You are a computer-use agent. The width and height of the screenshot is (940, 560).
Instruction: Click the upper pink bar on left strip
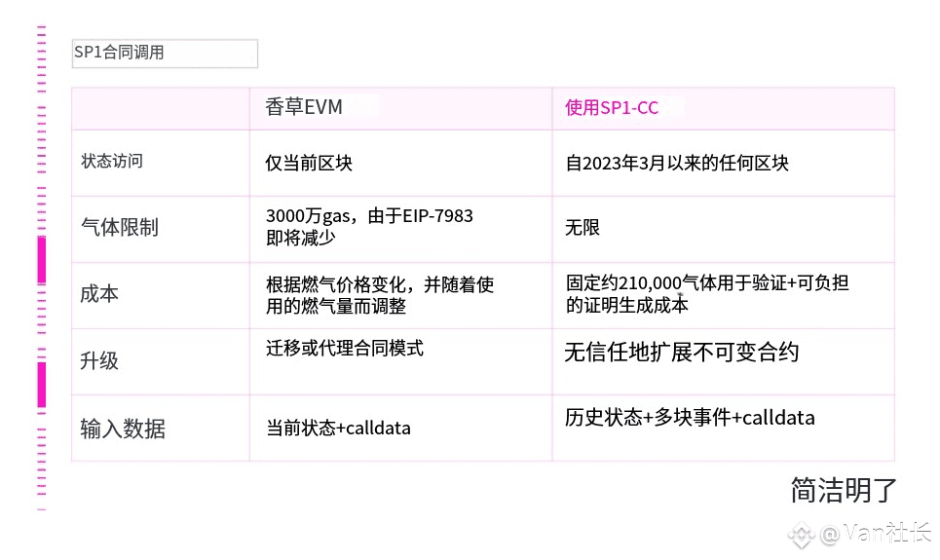[42, 260]
